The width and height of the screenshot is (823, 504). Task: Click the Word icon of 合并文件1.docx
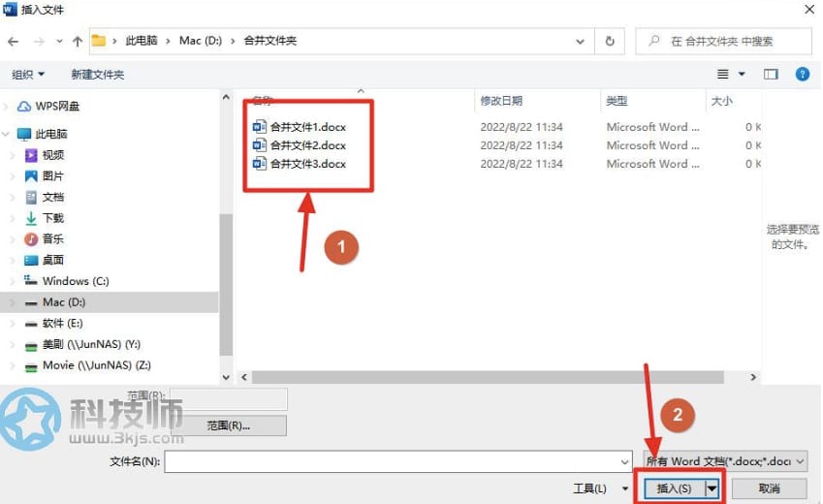259,127
